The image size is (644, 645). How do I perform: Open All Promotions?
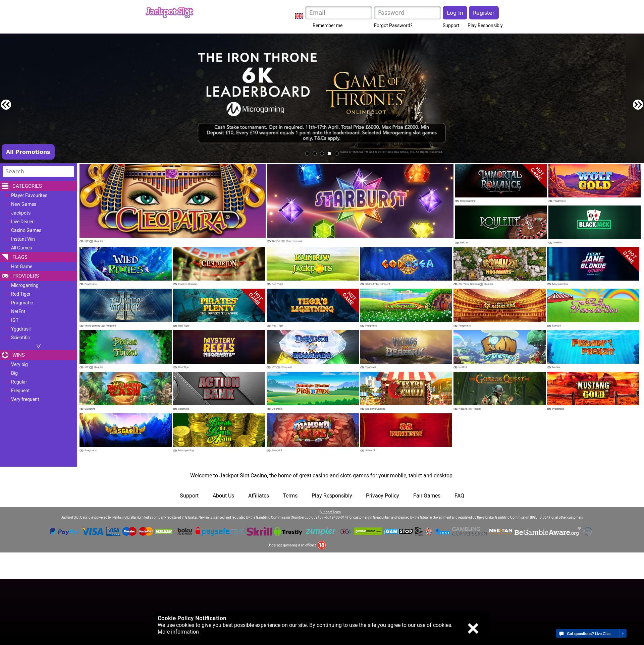[28, 152]
